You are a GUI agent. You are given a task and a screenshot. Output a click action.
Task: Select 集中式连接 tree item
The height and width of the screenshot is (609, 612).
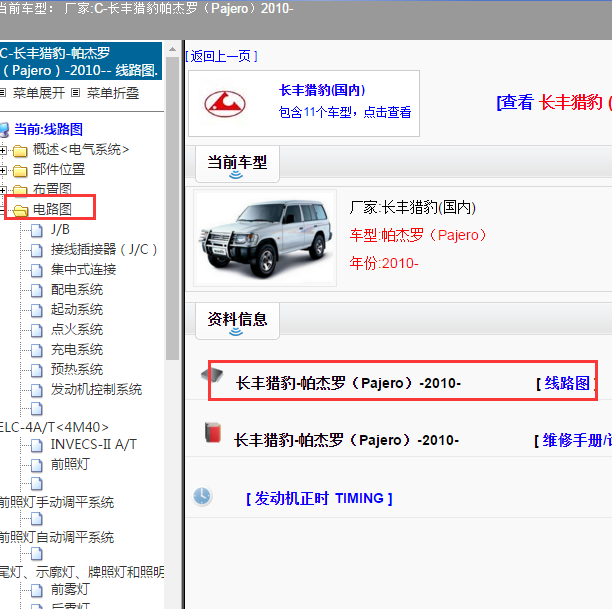pos(84,269)
